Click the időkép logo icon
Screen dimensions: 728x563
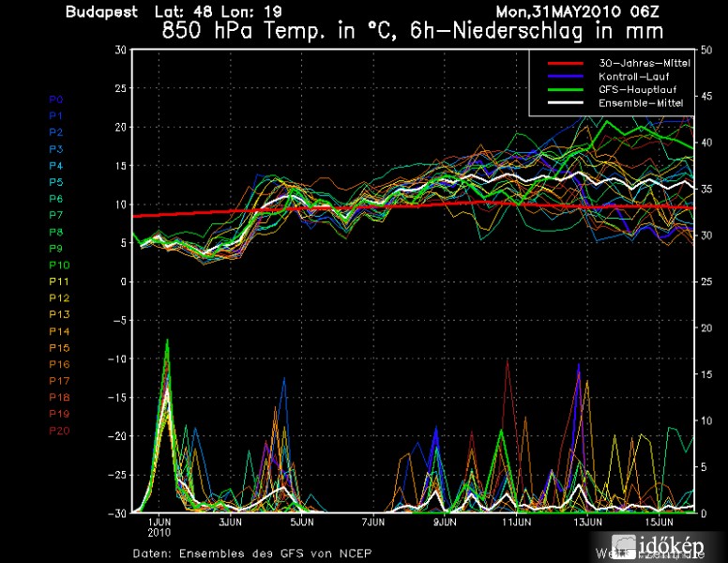pos(626,545)
